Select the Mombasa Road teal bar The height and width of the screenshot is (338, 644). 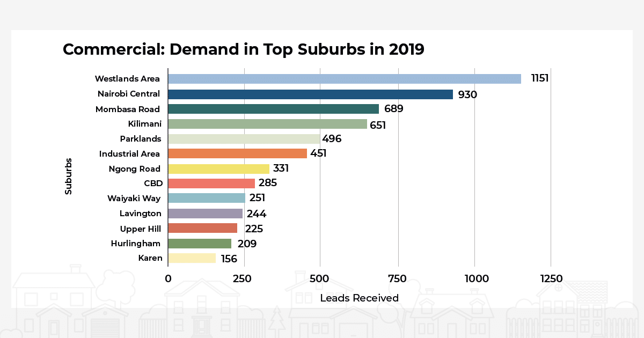(273, 109)
